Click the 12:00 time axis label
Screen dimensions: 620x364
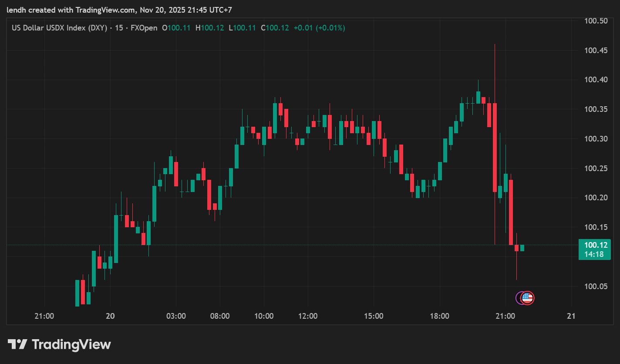308,316
